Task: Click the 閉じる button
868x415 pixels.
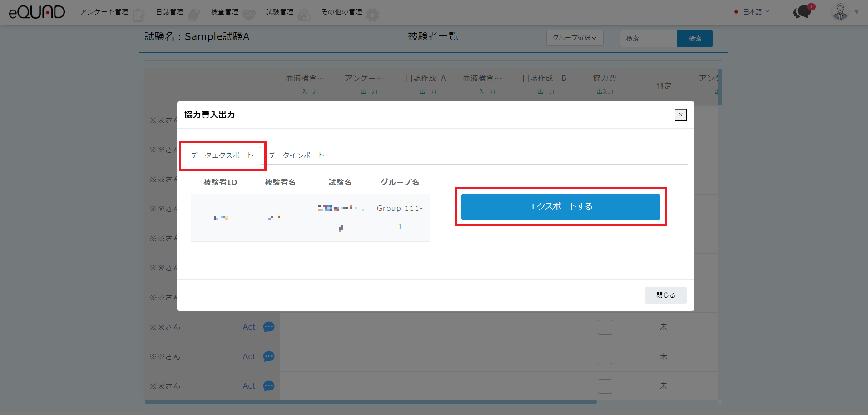Action: (665, 295)
